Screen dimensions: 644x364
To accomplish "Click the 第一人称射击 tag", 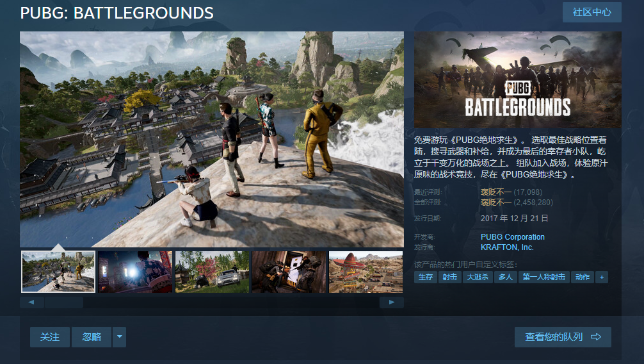I will point(543,277).
